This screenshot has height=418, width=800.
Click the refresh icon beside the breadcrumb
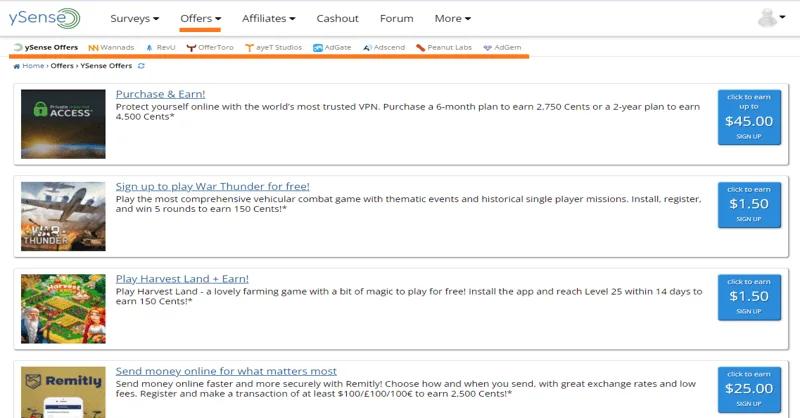(x=141, y=66)
